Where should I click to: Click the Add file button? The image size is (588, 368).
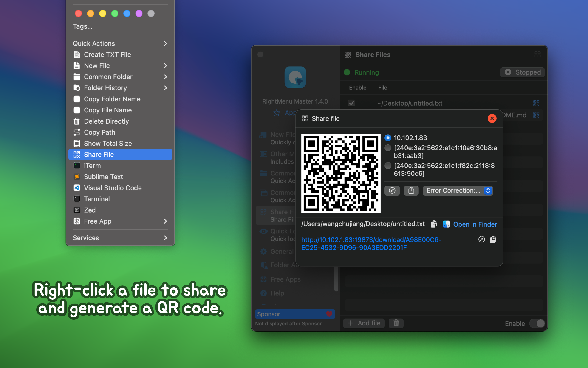click(x=364, y=323)
